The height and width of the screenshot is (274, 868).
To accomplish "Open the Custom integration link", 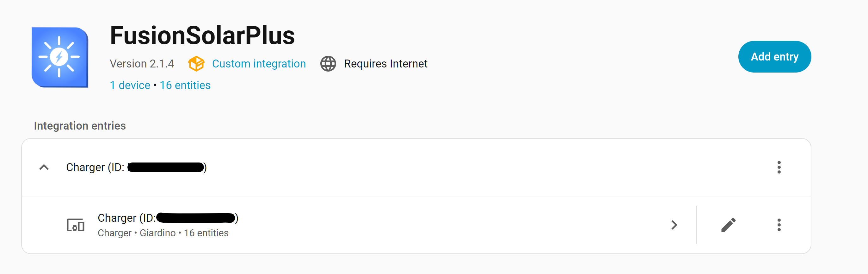I will coord(259,64).
